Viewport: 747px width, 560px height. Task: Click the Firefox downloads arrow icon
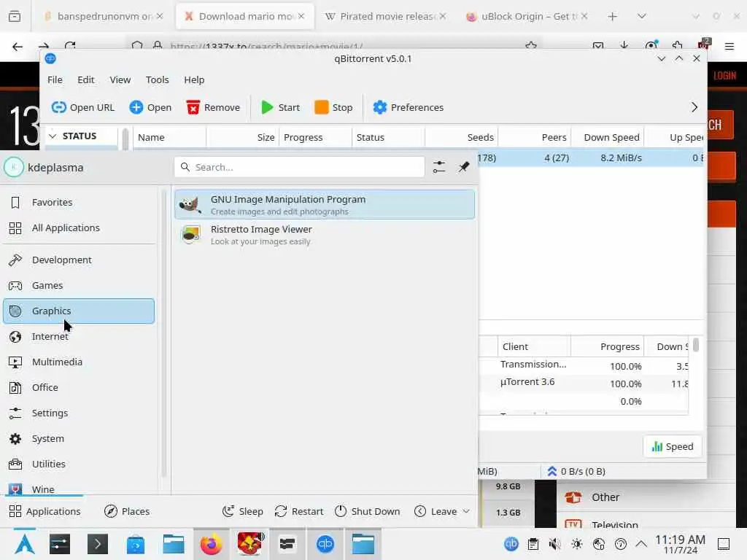624,46
